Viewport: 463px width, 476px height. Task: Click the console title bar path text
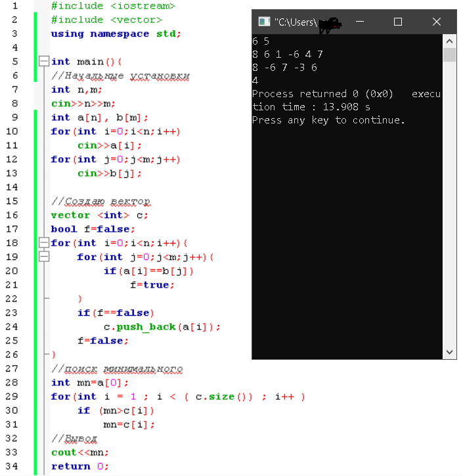tap(296, 22)
